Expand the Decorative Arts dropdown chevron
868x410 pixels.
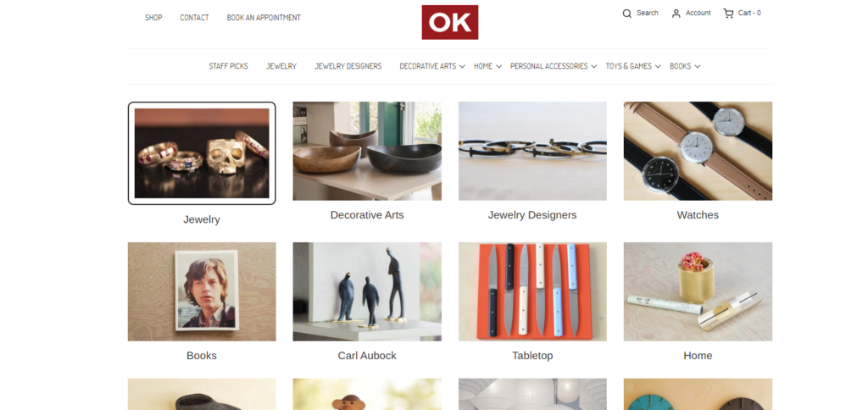pos(462,66)
